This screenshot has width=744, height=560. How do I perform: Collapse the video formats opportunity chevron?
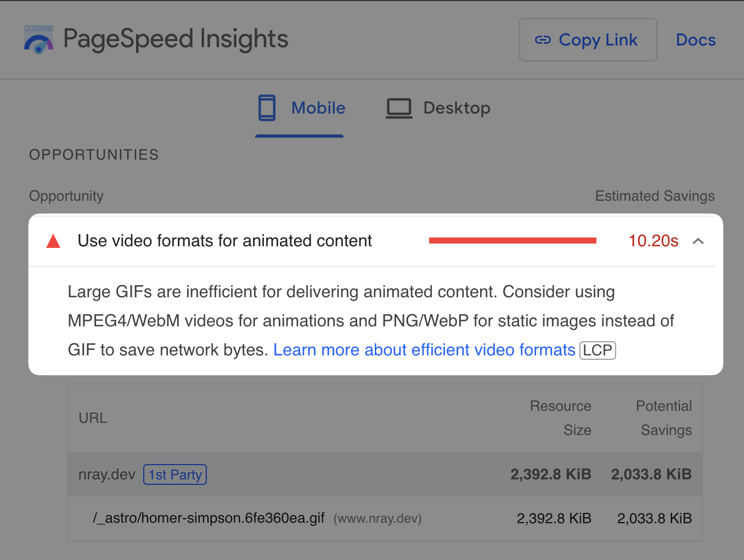pyautogui.click(x=698, y=241)
